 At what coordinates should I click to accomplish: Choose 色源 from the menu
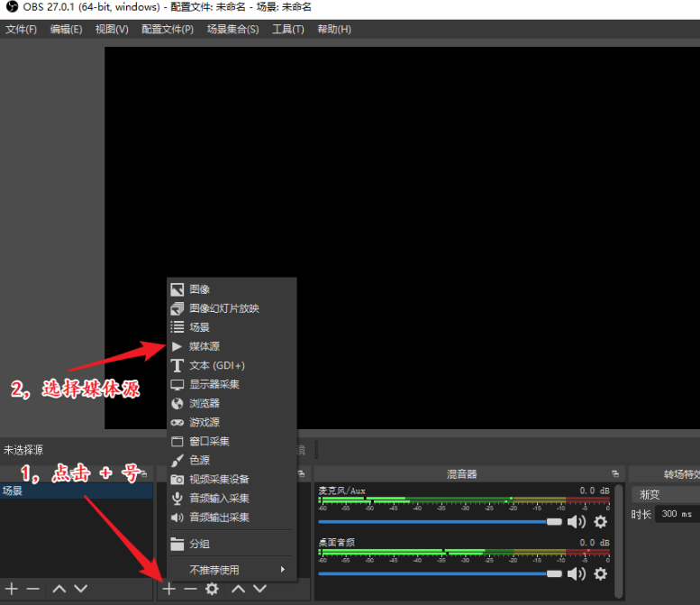232,460
